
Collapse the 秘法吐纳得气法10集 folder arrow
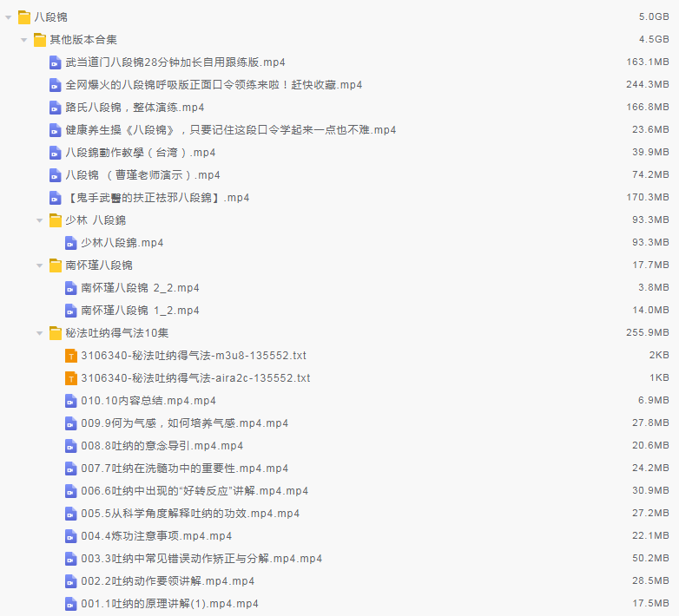click(40, 333)
